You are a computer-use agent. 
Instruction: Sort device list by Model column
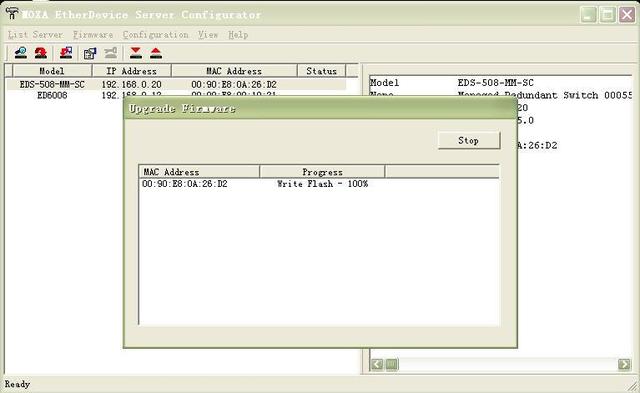(x=52, y=71)
